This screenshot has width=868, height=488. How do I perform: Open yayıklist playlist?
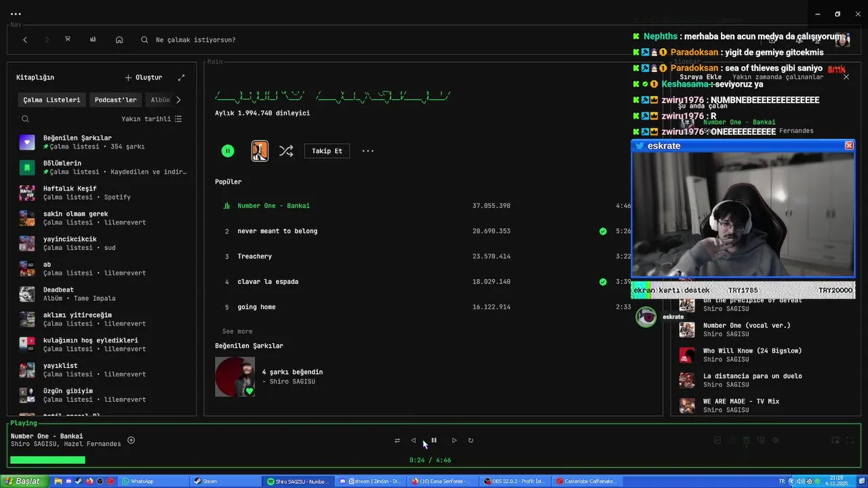102,370
